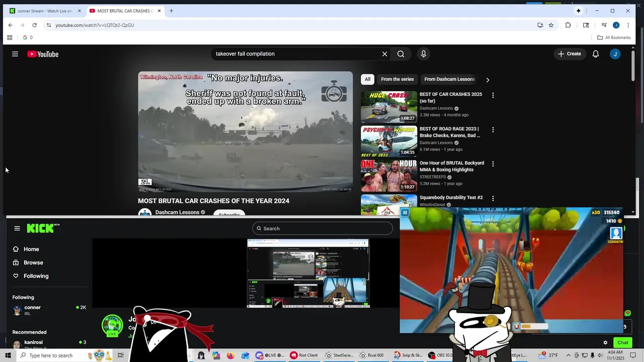
Task: Open Task View on the taskbar
Action: [121, 355]
